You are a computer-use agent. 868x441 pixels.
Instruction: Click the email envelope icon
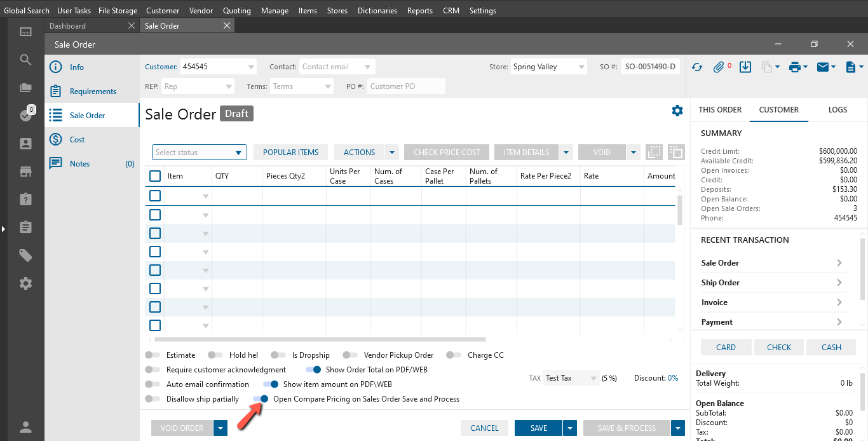tap(822, 67)
